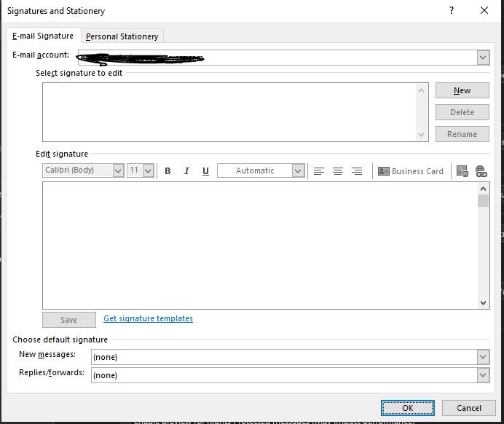Click the editor scrollbar down arrow
The width and height of the screenshot is (504, 424).
tap(483, 302)
